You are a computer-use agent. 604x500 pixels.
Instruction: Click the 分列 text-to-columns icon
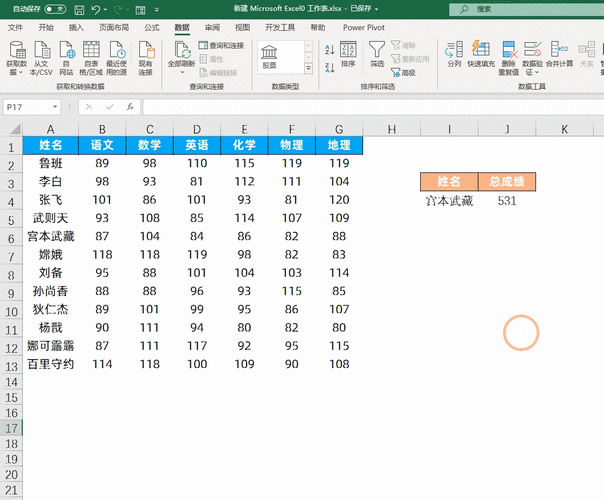coord(454,55)
